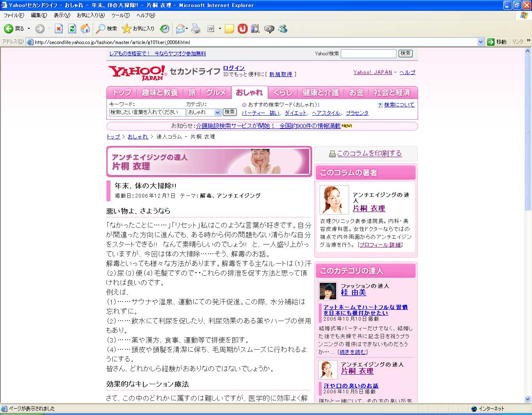This screenshot has height=415, width=532.
Task: Open the Mail envelope toolbar icon
Action: point(180,29)
